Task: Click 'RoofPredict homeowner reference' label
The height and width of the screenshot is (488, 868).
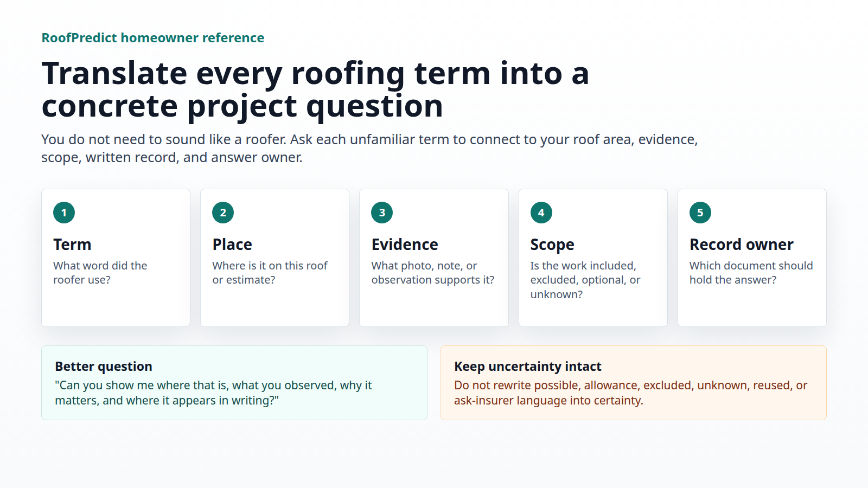Action: pos(153,38)
